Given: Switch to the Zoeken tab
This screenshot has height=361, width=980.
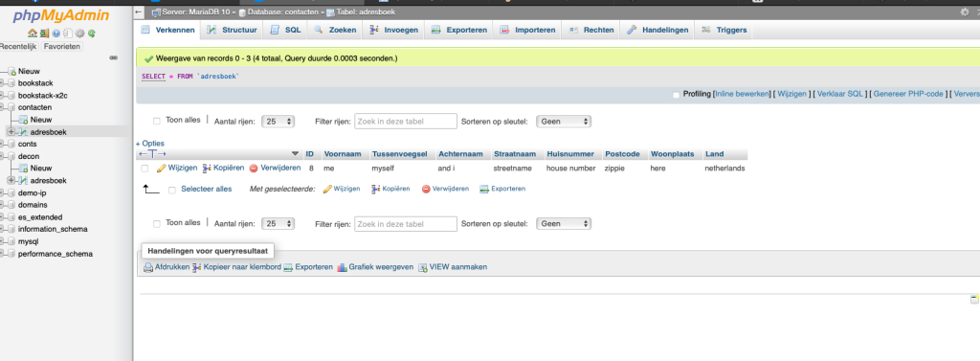Looking at the screenshot, I should pyautogui.click(x=336, y=30).
